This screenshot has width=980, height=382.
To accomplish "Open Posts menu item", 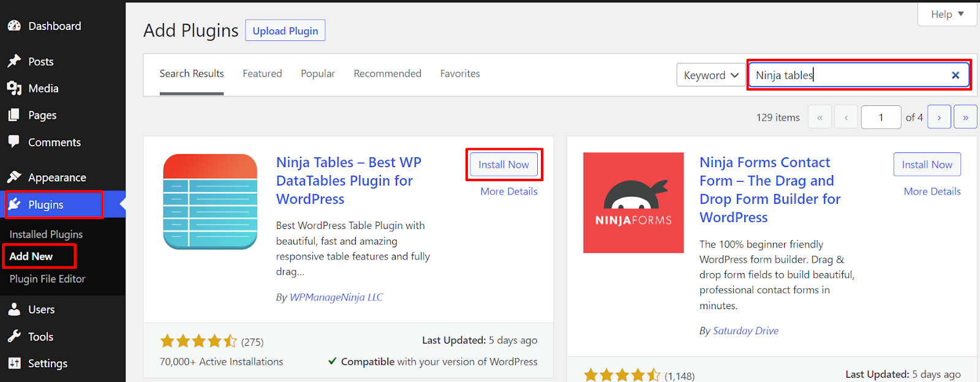I will coord(62,61).
